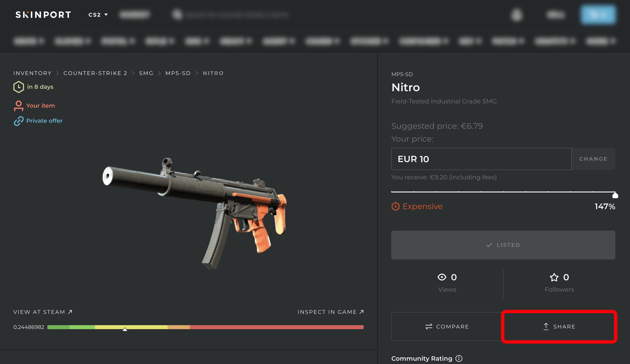630x364 pixels.
Task: Click the Private offer chain-link icon
Action: (18, 121)
